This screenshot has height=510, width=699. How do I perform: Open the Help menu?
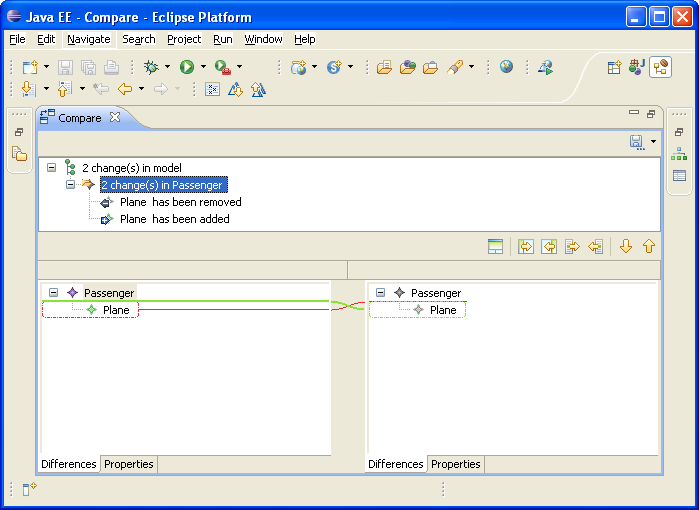[304, 39]
